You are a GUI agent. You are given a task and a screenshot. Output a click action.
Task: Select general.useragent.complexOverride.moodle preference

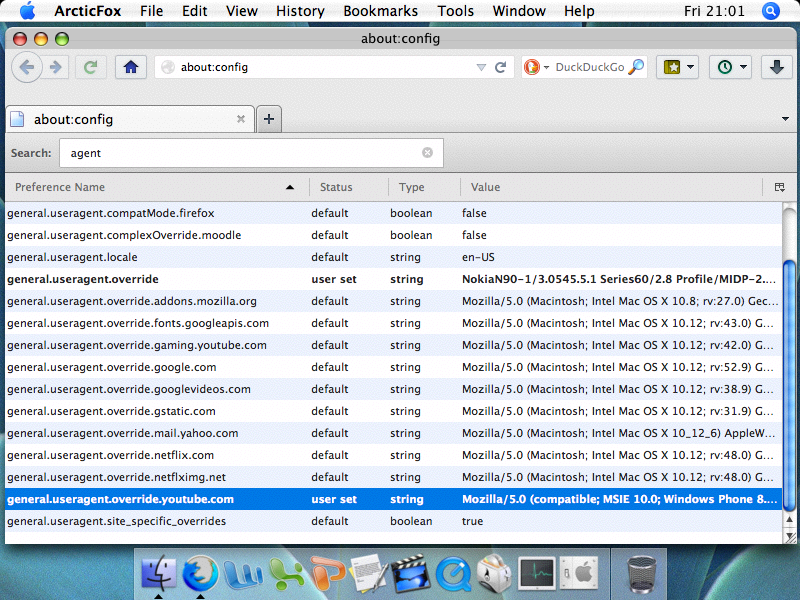[x=393, y=235]
